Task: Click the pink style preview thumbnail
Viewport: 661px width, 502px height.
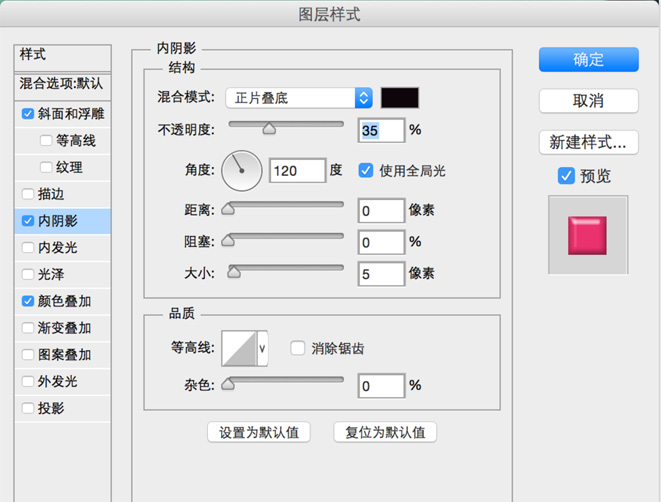Action: (587, 235)
